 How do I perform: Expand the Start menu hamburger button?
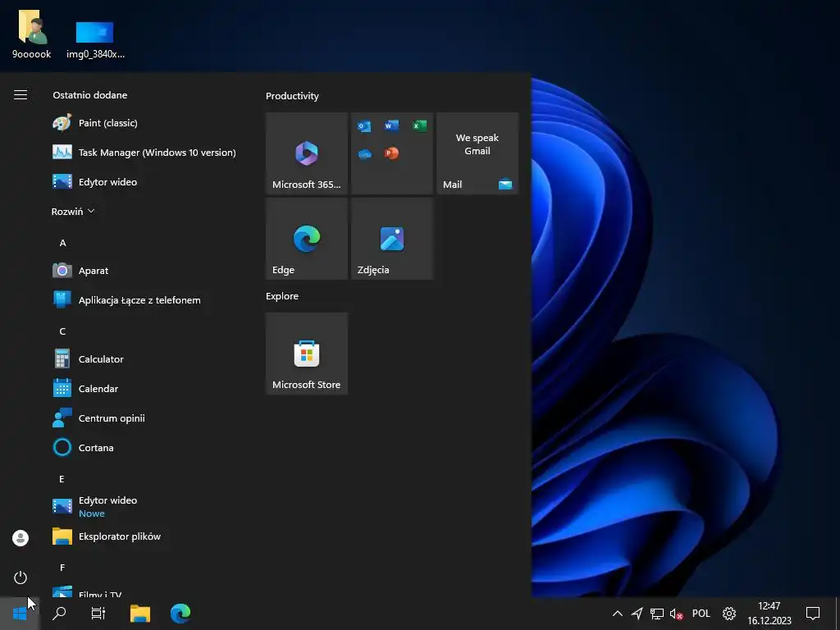21,95
